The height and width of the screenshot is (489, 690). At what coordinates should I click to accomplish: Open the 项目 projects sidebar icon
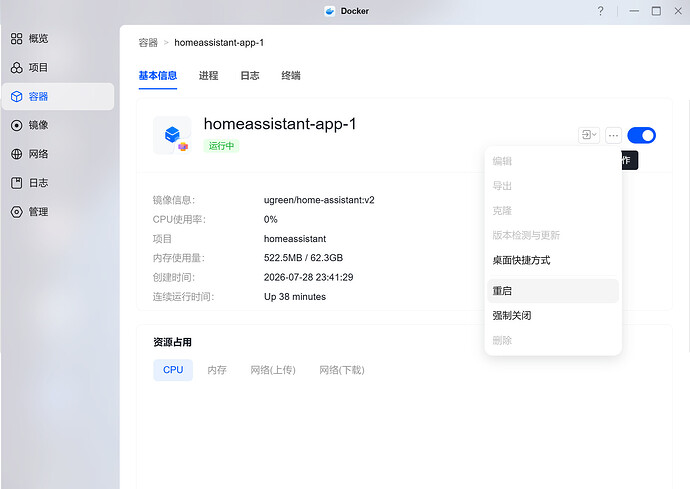[16, 67]
